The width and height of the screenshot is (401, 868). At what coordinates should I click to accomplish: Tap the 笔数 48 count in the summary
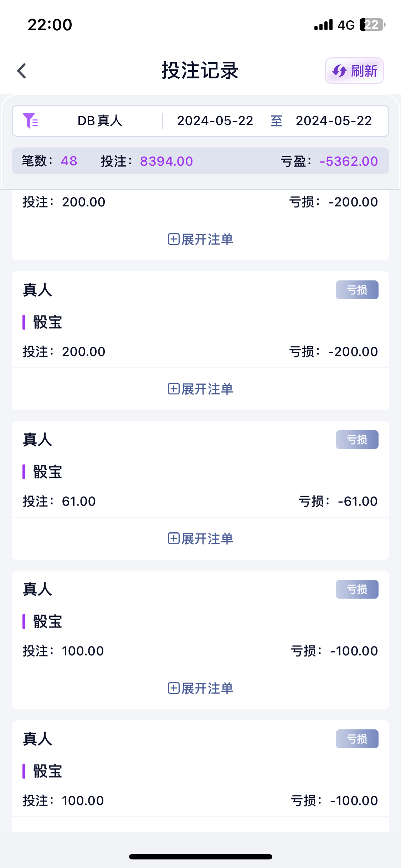[69, 161]
